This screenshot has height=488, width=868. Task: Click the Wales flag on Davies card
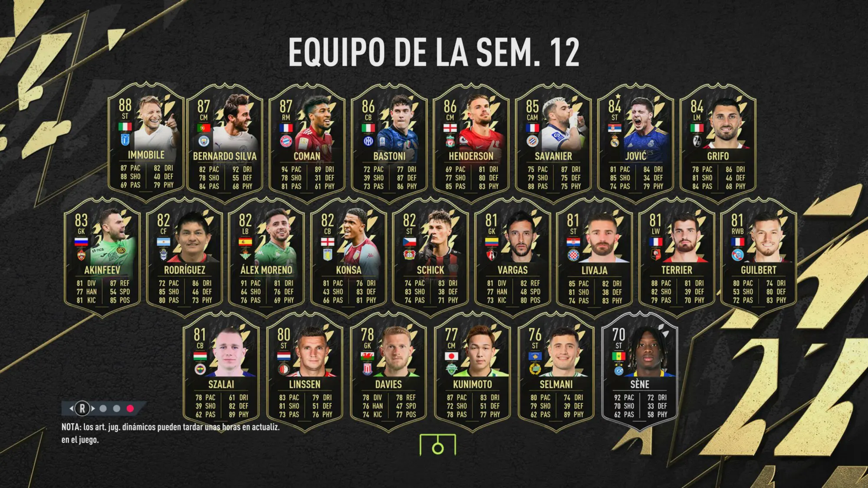point(368,357)
